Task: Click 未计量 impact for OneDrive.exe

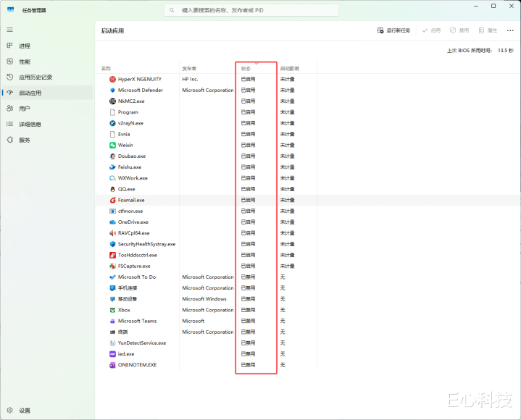Action: pyautogui.click(x=287, y=222)
